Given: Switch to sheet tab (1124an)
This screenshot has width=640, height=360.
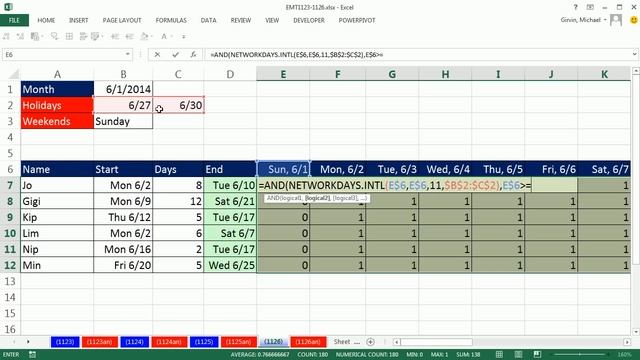Looking at the screenshot, I should (169, 342).
